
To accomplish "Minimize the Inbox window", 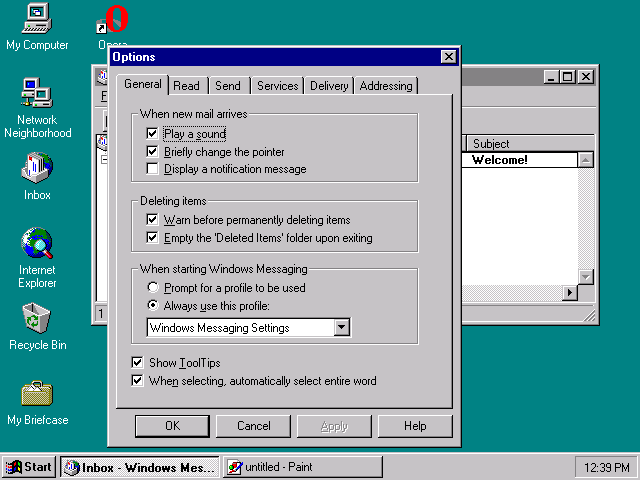I will pos(552,77).
